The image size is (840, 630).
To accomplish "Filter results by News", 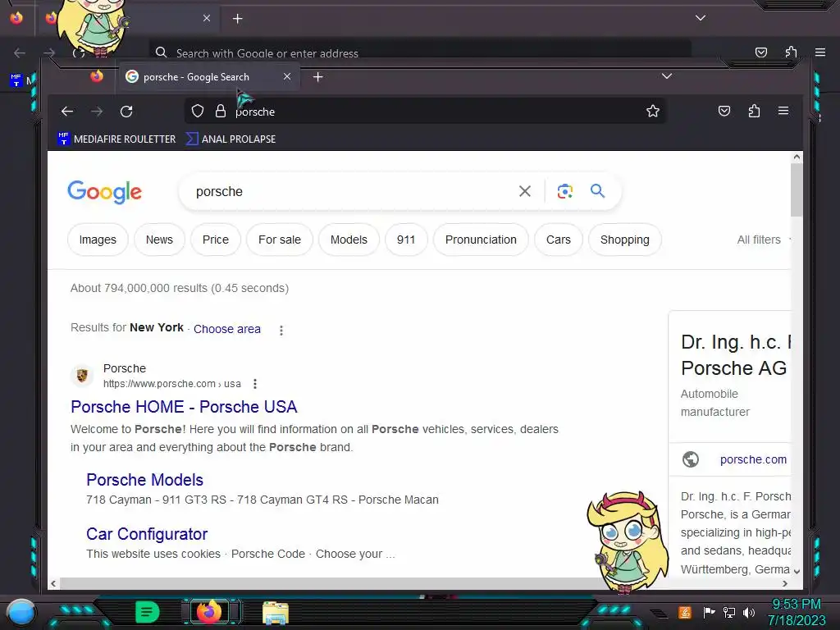I will (159, 240).
